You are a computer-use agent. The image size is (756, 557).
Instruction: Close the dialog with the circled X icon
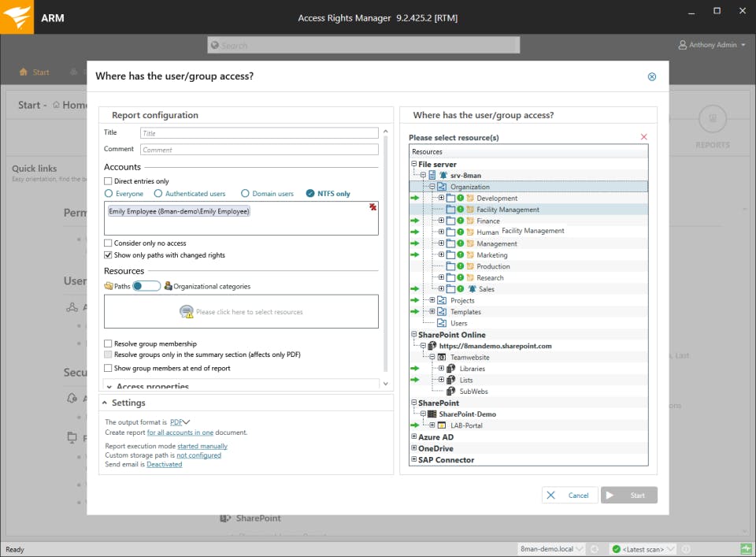652,76
